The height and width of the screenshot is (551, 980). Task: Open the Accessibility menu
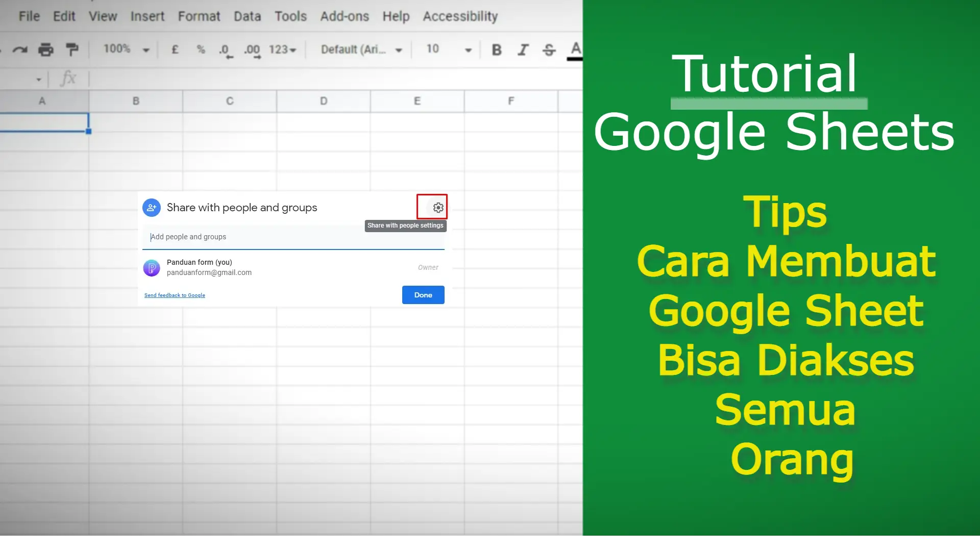[460, 16]
